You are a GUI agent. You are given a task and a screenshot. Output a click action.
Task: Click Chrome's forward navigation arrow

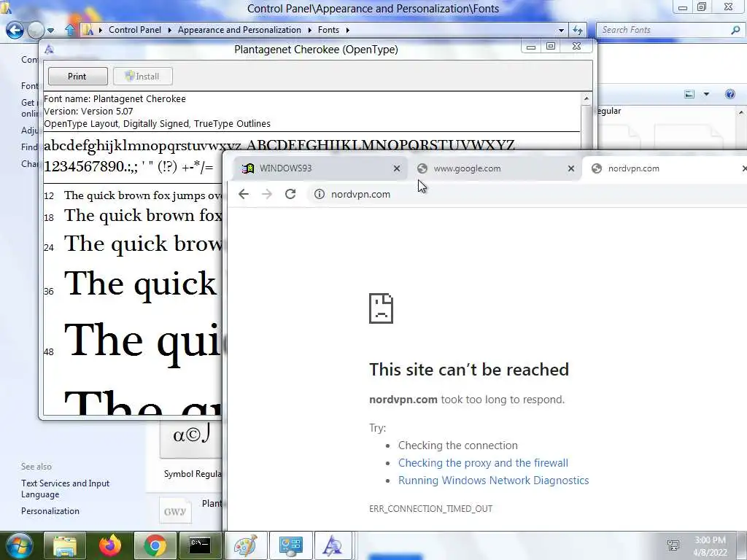click(267, 194)
